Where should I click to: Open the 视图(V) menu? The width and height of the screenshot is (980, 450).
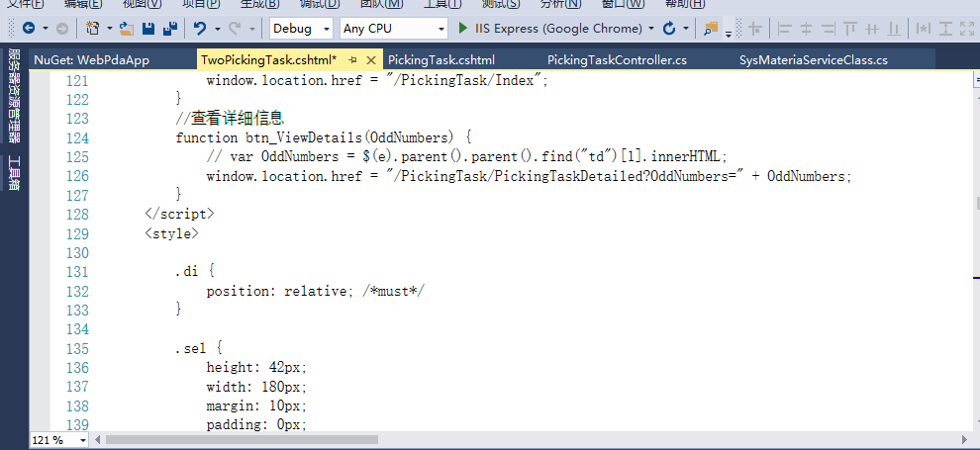click(x=142, y=4)
